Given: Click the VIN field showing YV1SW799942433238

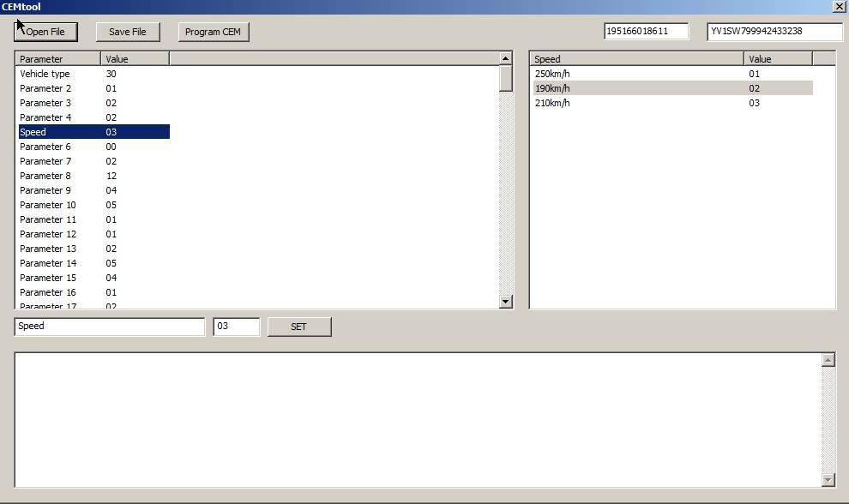Looking at the screenshot, I should coord(772,31).
